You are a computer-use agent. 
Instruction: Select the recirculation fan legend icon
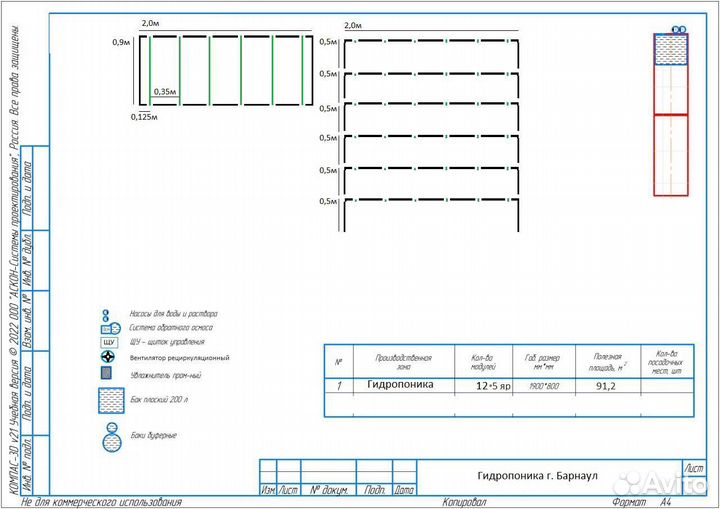pyautogui.click(x=110, y=357)
